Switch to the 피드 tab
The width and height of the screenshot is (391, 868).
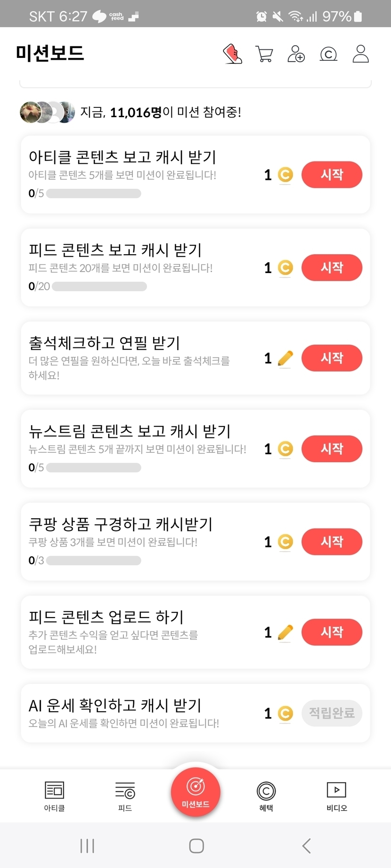click(125, 796)
